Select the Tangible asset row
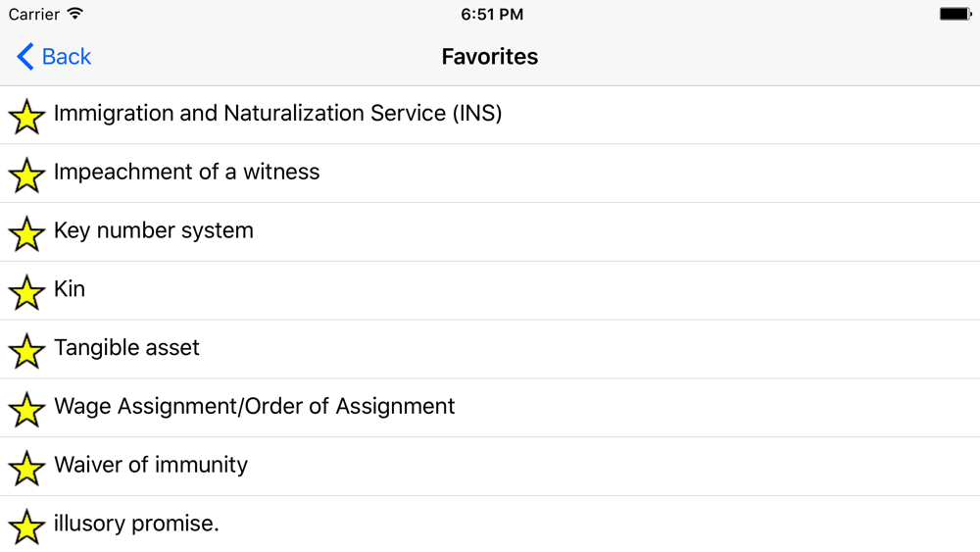This screenshot has width=980, height=552. pos(490,349)
